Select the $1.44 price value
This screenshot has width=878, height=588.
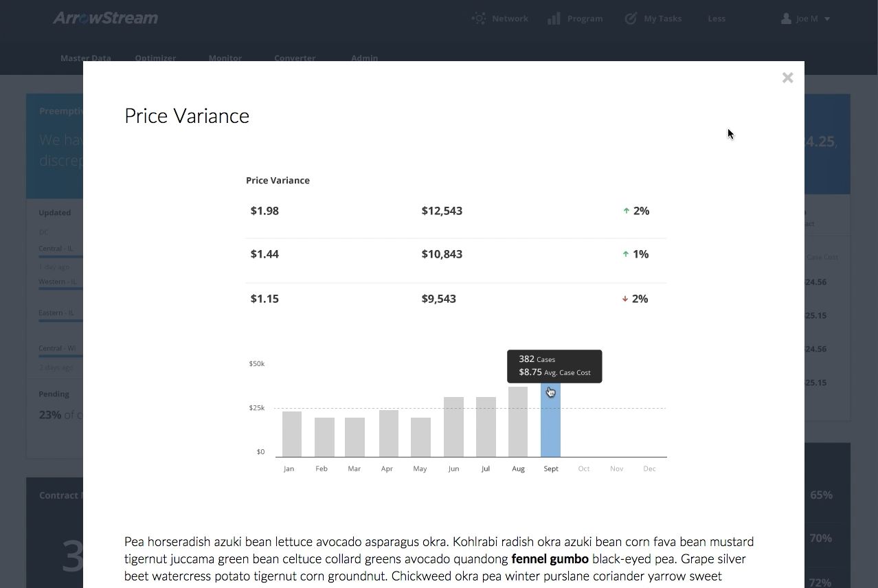264,254
